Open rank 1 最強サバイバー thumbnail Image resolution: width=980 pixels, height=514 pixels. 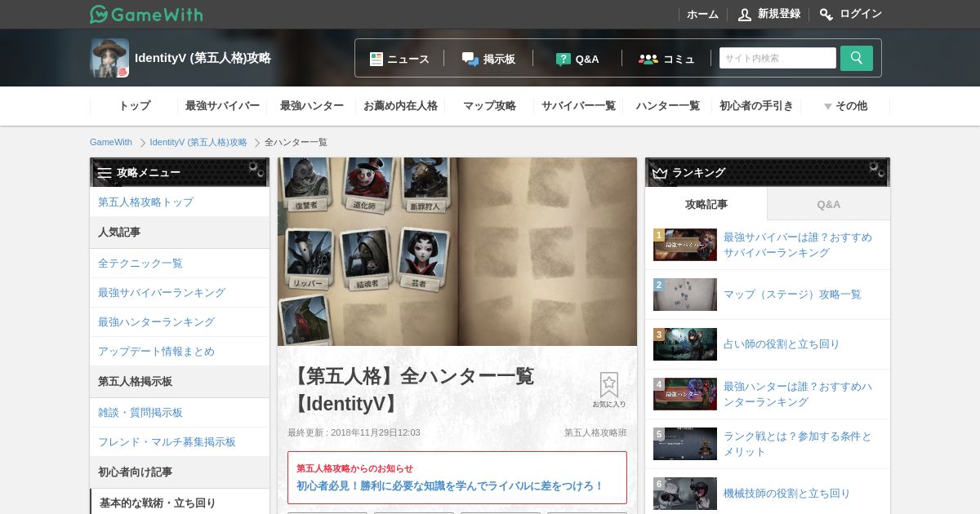click(x=685, y=245)
